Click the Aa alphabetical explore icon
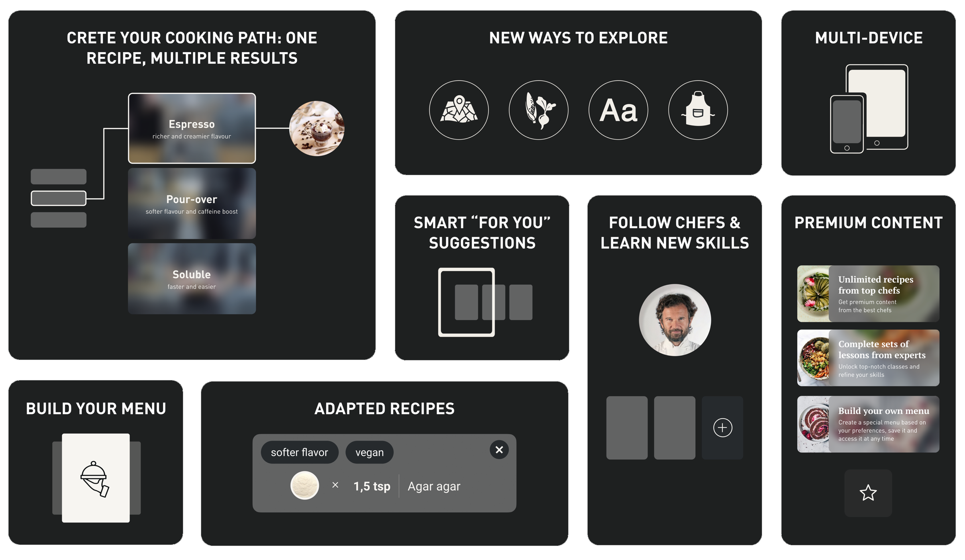965x560 pixels. [618, 110]
